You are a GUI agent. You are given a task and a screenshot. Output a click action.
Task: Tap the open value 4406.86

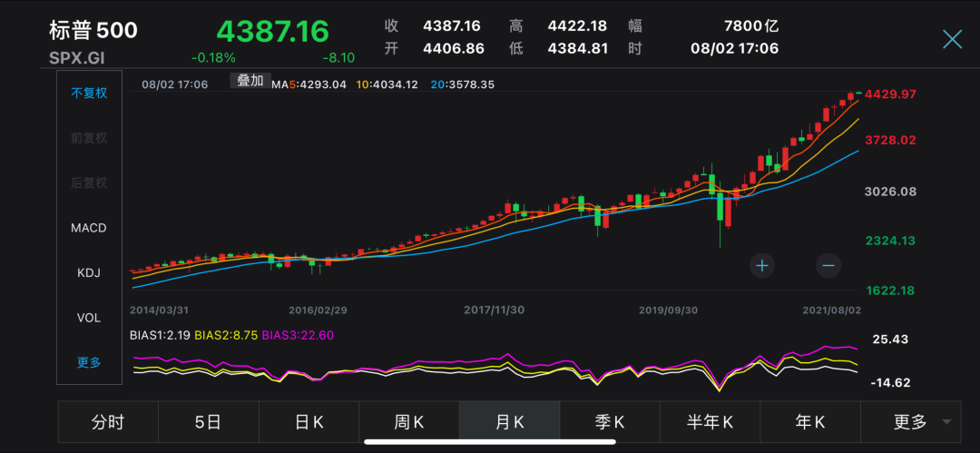454,48
